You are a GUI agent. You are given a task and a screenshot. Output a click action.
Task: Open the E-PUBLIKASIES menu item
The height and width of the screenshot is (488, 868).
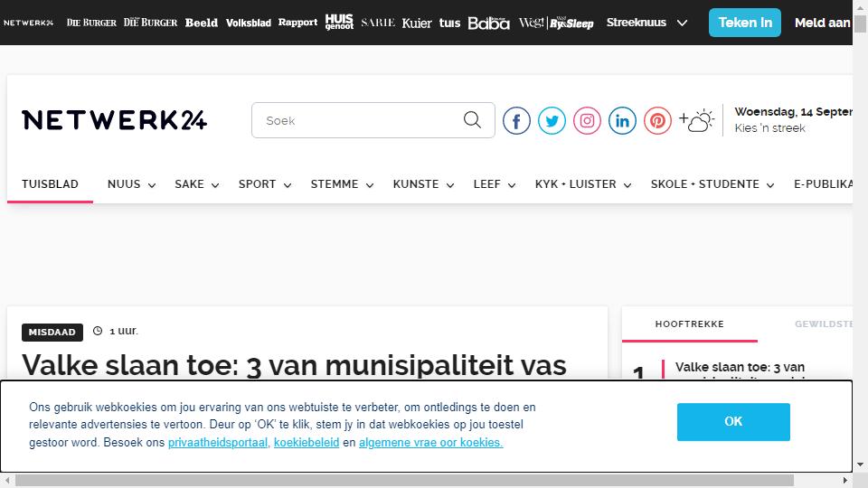coord(823,184)
